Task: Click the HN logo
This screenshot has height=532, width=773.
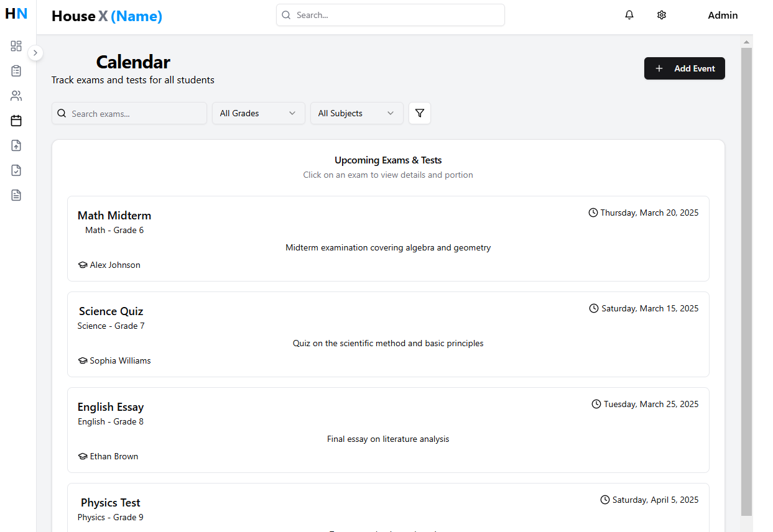Action: coord(16,14)
